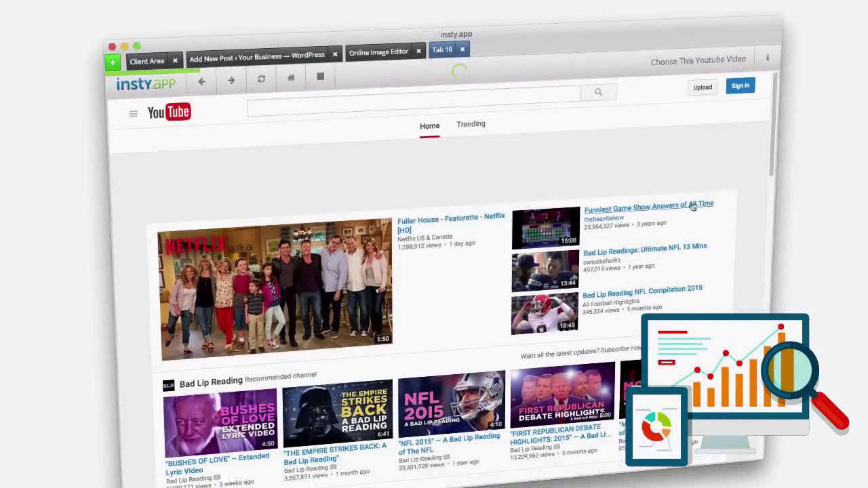Open The Empire Strikes Back thumbnail
The height and width of the screenshot is (488, 868).
pos(338,413)
